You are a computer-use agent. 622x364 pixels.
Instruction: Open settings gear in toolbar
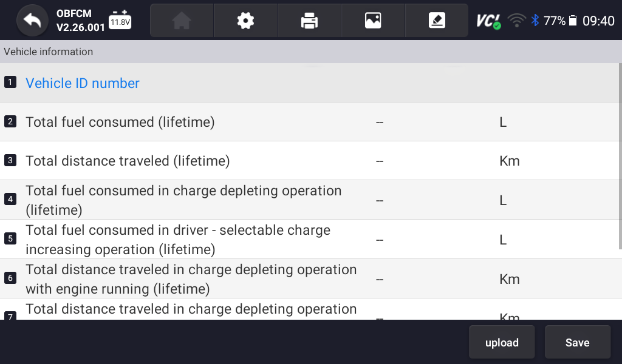click(245, 21)
